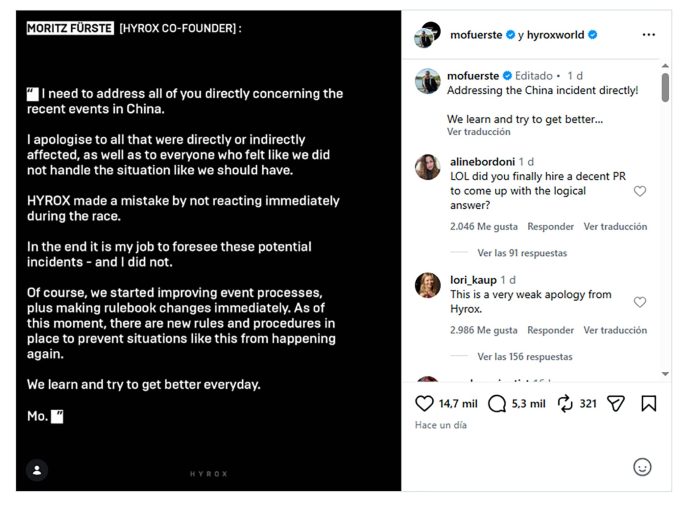This screenshot has height=512, width=696.
Task: Click Responder under alinebordoni's comment
Action: (550, 226)
